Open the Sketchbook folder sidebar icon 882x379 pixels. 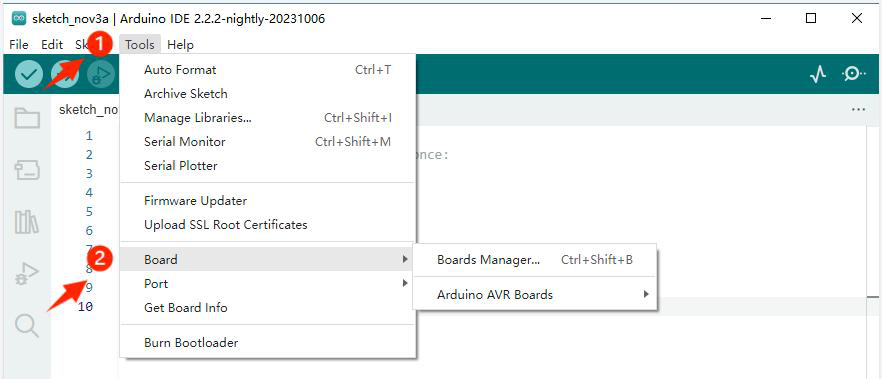point(27,118)
